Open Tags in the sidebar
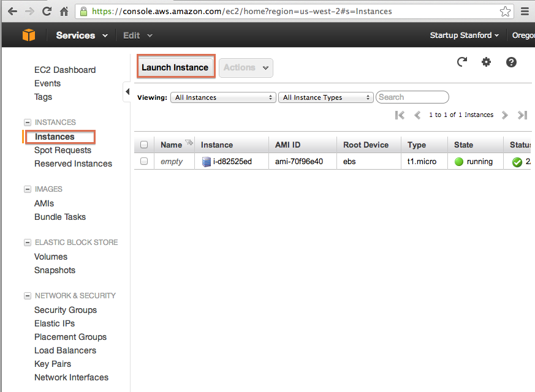The height and width of the screenshot is (392, 535). click(x=43, y=97)
